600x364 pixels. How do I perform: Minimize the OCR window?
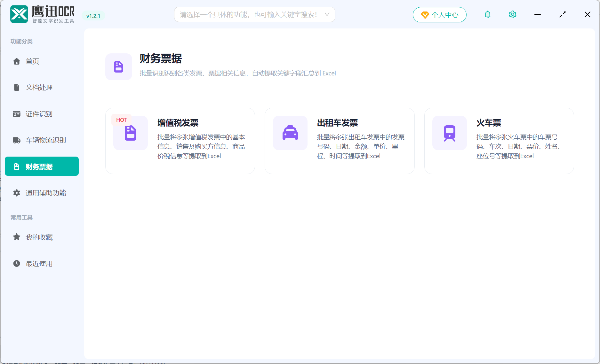[x=538, y=14]
